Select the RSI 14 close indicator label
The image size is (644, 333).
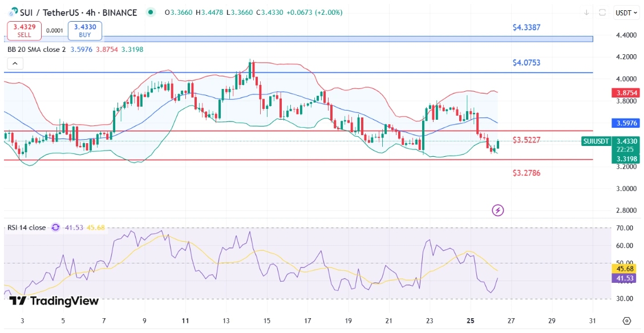tap(26, 228)
